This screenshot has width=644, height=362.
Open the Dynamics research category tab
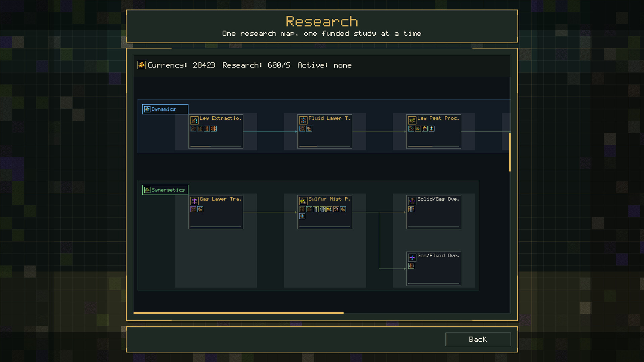(x=165, y=109)
